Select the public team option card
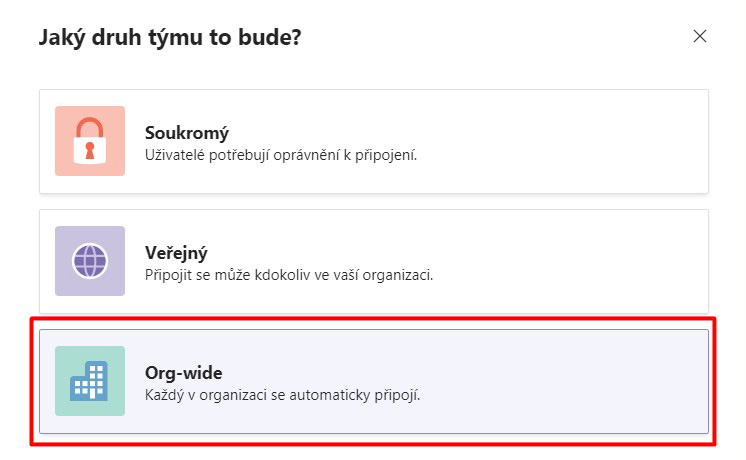This screenshot has height=460, width=746. point(374,261)
